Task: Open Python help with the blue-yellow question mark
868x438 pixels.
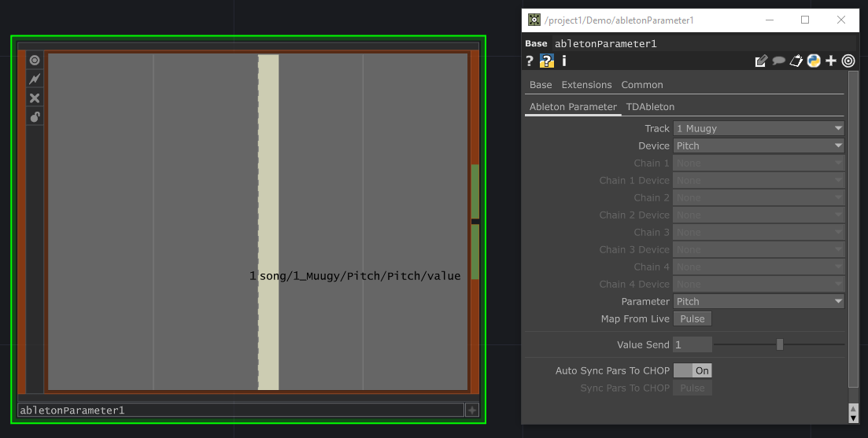Action: 547,61
